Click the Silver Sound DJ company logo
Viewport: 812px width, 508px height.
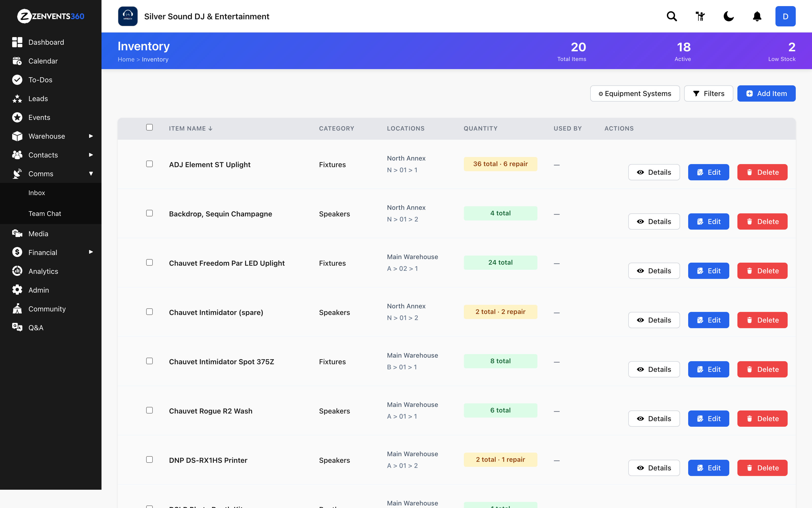(x=128, y=16)
